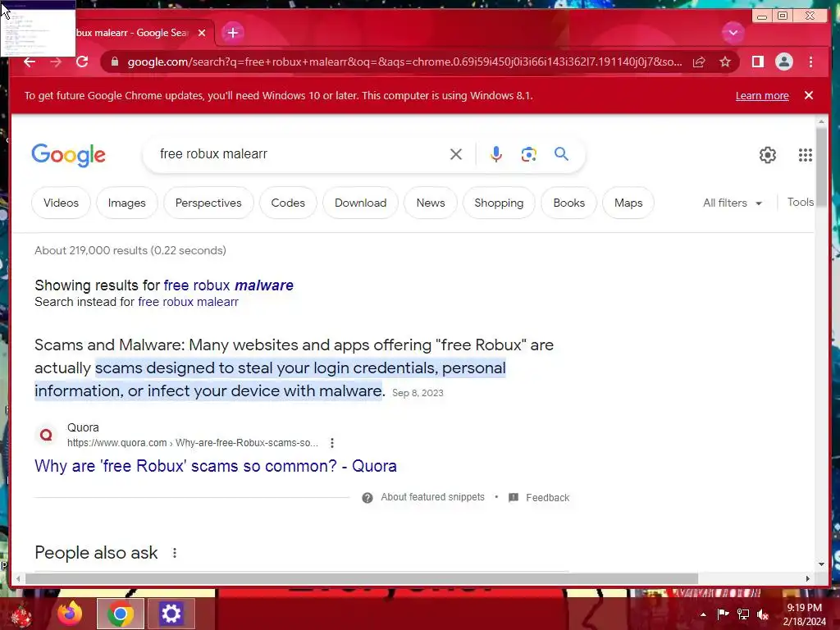Image resolution: width=840 pixels, height=630 pixels.
Task: Clear the search box text
Action: (x=456, y=154)
